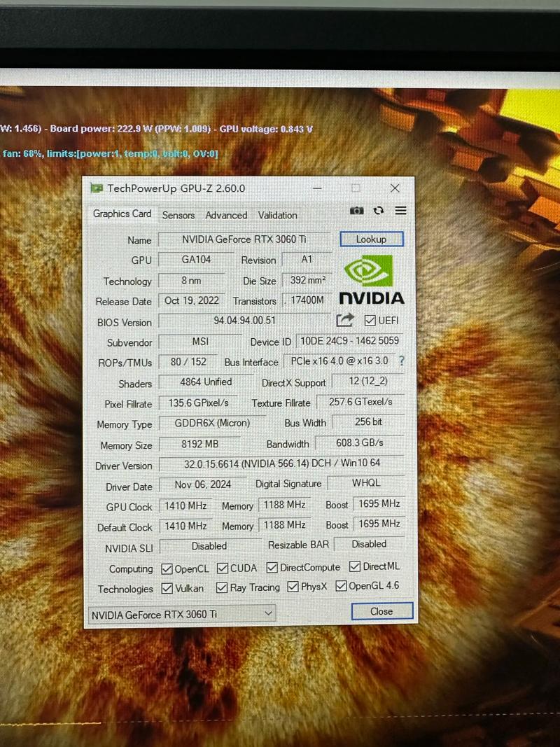This screenshot has width=560, height=747.
Task: Toggle the Vulkan checkbox
Action: (167, 588)
